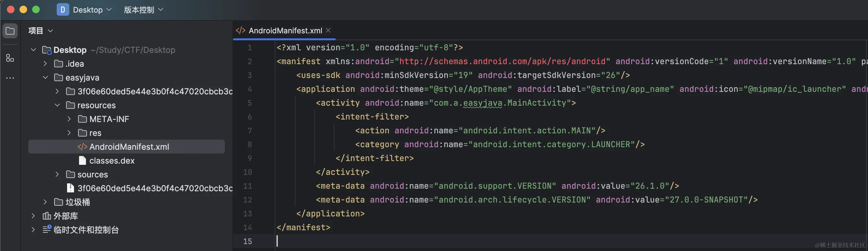The height and width of the screenshot is (251, 868).
Task: Expand the res folder
Action: 69,133
